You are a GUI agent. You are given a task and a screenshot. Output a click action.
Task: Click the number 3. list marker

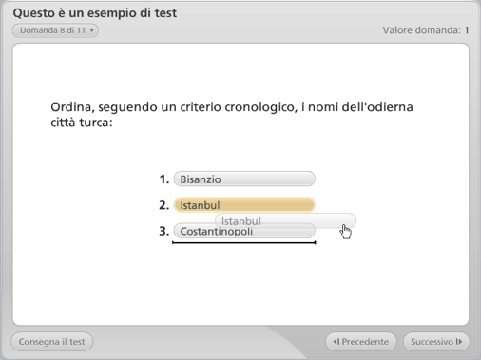(x=164, y=231)
